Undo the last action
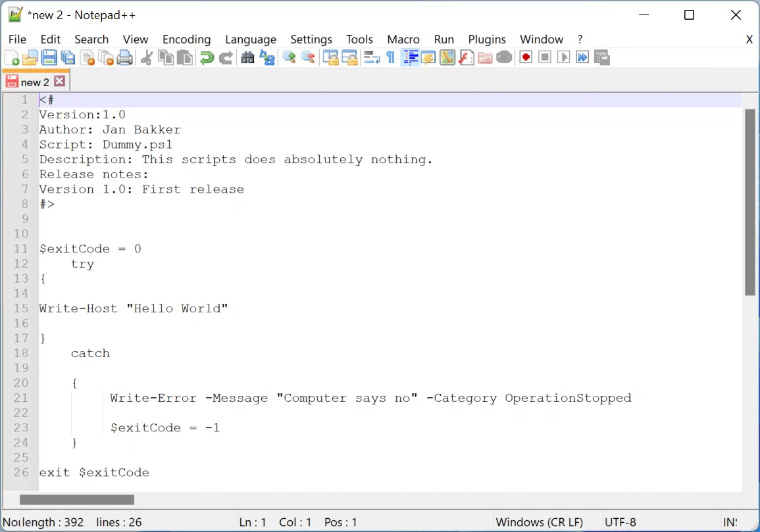760x532 pixels. (x=207, y=58)
